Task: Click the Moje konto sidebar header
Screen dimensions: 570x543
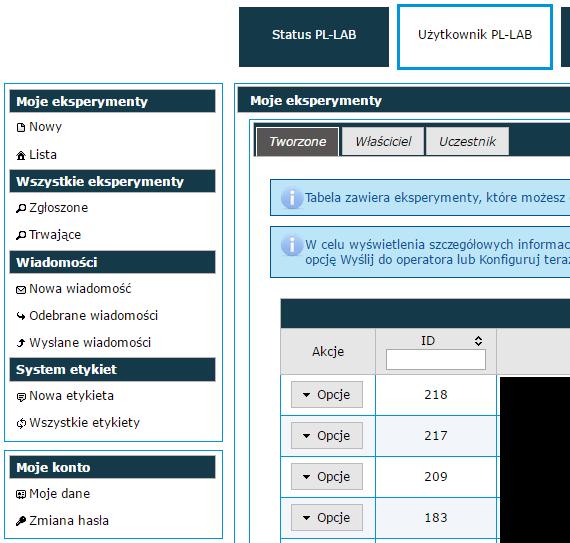Action: [112, 467]
